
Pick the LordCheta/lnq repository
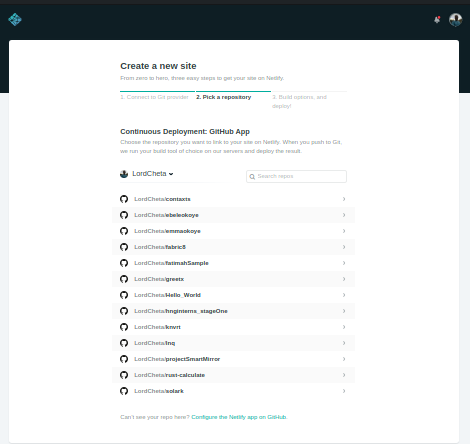233,343
